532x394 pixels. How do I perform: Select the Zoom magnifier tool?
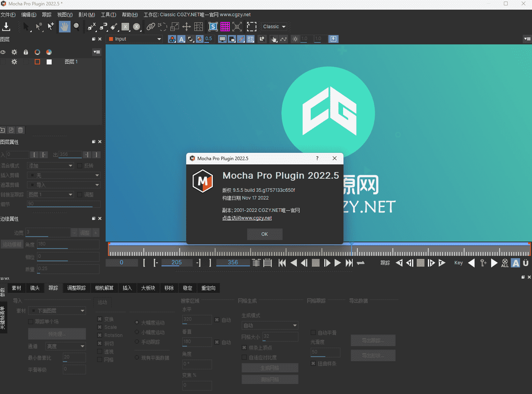pyautogui.click(x=76, y=27)
